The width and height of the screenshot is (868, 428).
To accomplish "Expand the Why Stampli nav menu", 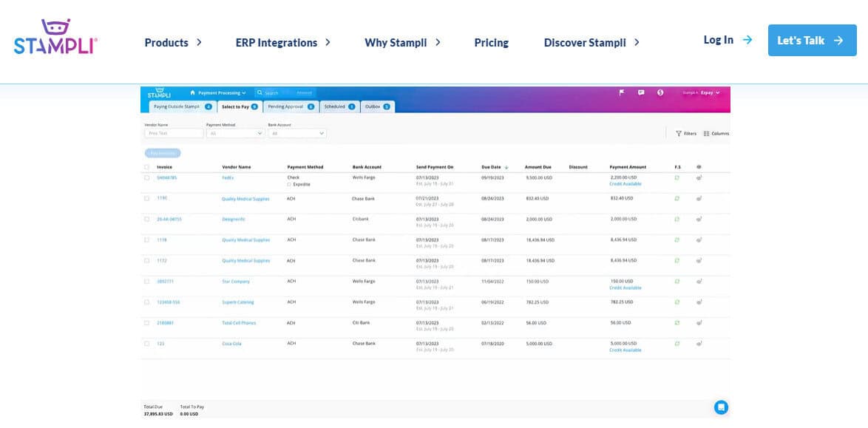I will pyautogui.click(x=402, y=43).
